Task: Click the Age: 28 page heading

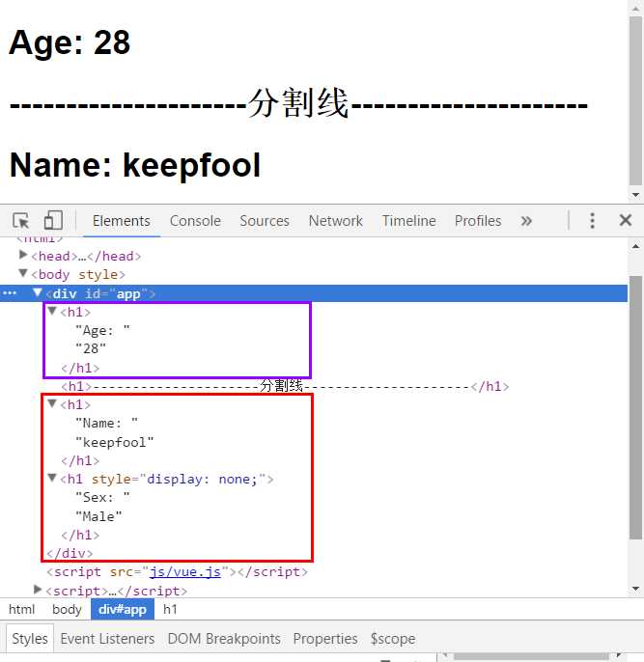Action: pyautogui.click(x=70, y=42)
